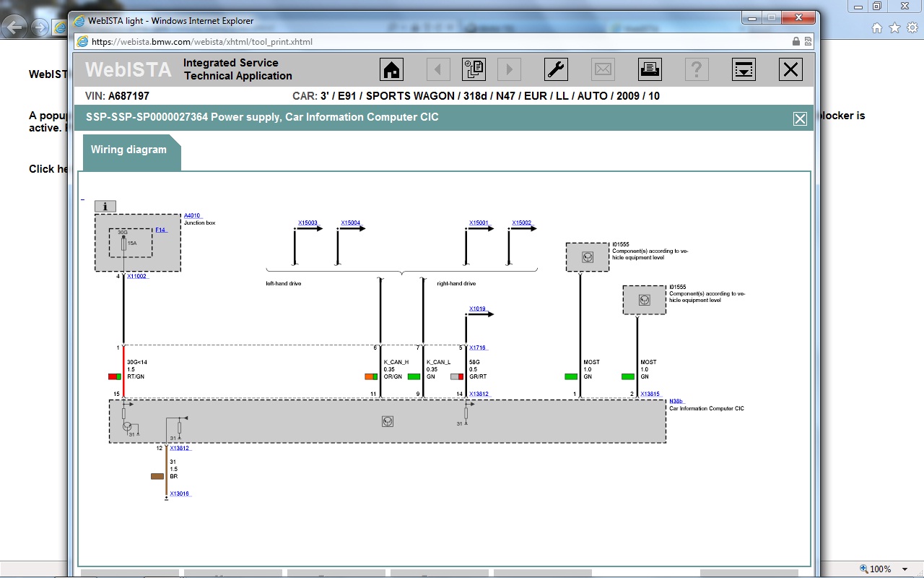Open the X13815 connector link
The width and height of the screenshot is (924, 578).
coord(650,394)
